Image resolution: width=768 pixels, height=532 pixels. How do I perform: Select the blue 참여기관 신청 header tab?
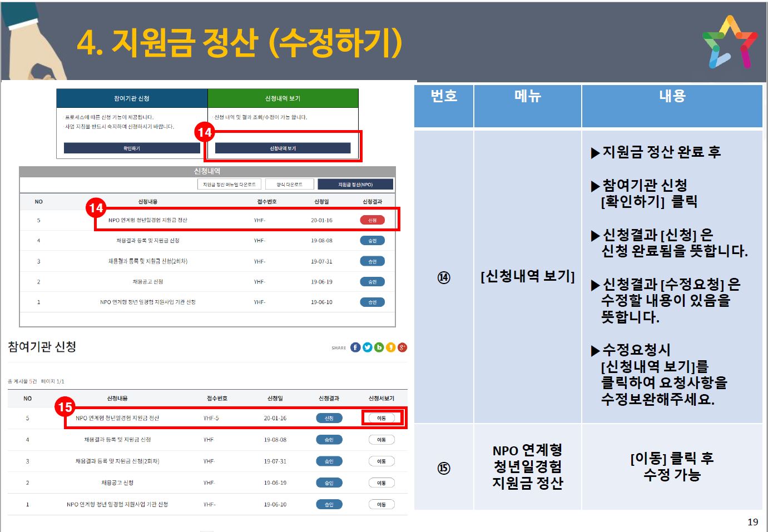[x=132, y=98]
